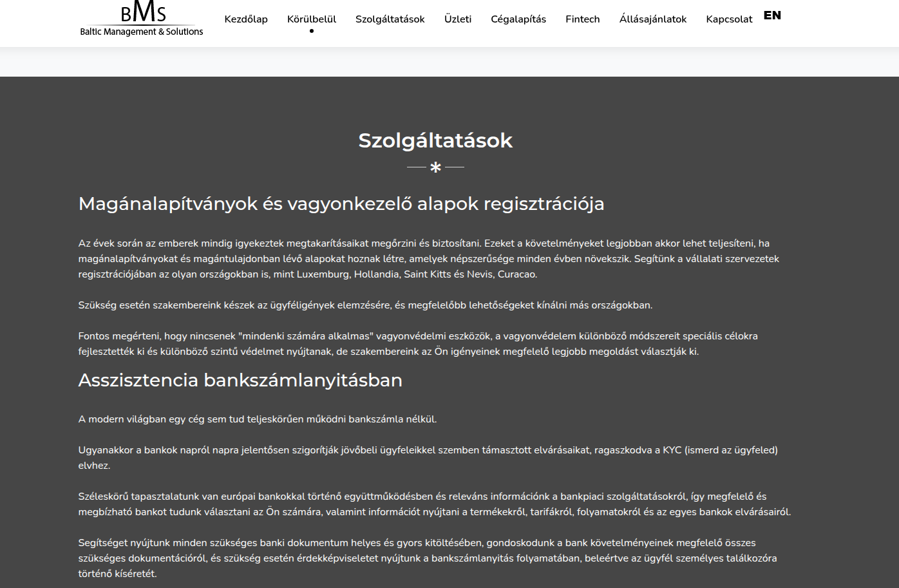This screenshot has height=588, width=899.
Task: Click the paragraph starting "Segítséget nyújtunk"
Action: (428, 558)
